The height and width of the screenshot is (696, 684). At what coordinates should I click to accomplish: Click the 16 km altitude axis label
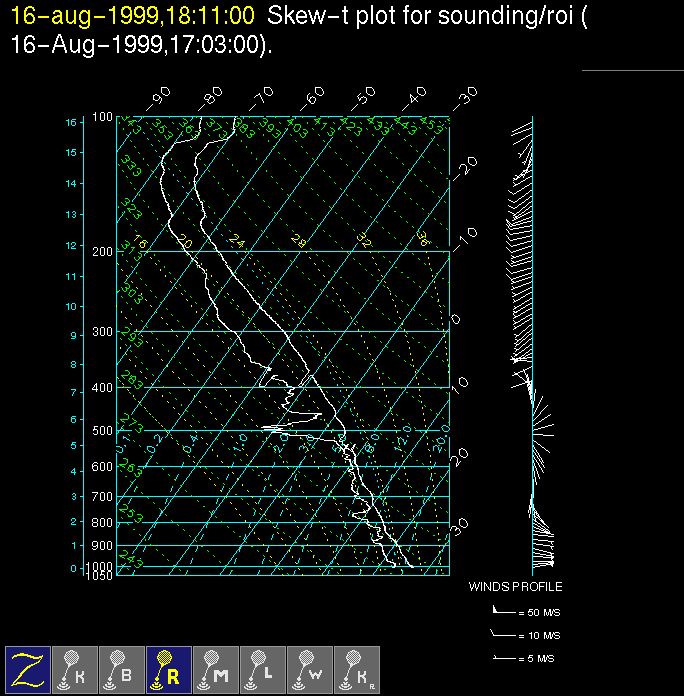[x=71, y=122]
